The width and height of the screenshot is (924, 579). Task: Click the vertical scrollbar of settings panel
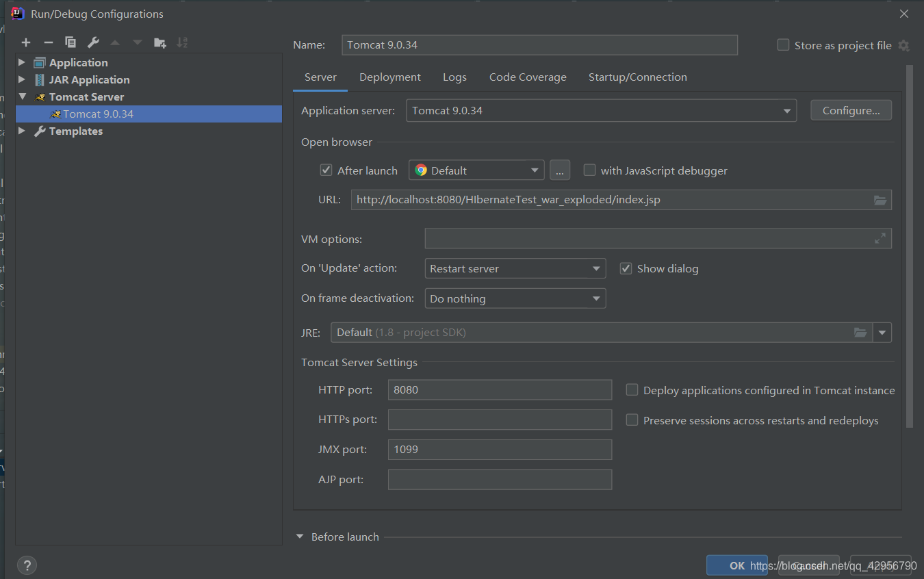910,246
